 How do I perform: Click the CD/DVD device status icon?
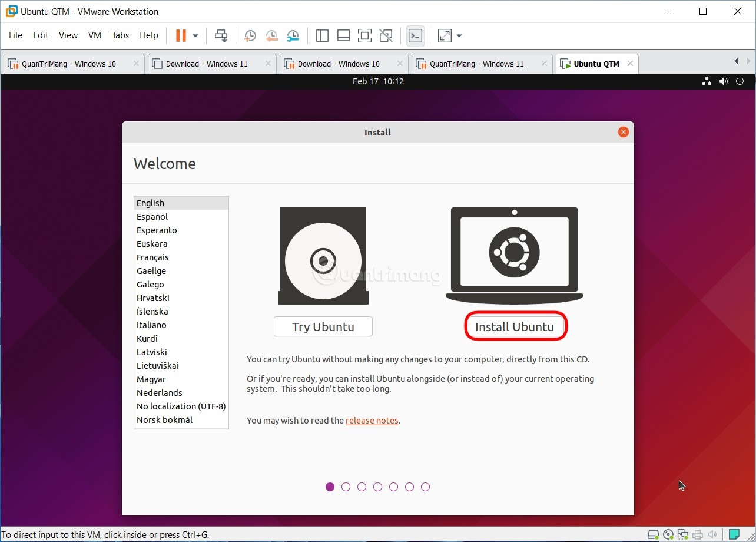669,535
